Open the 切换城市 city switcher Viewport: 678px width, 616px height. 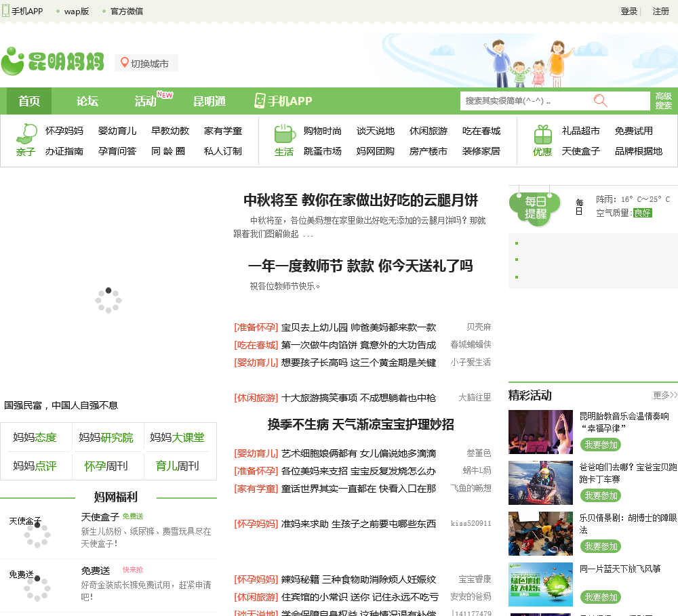(146, 63)
